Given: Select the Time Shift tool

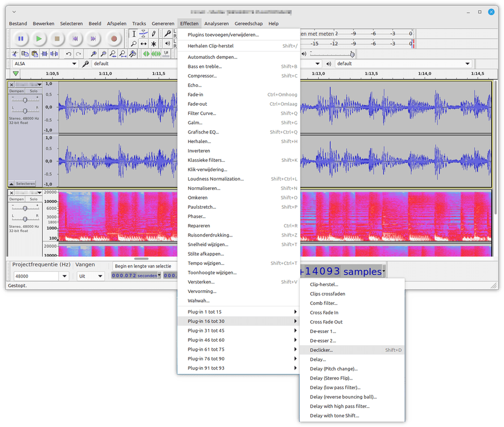Looking at the screenshot, I should [x=144, y=43].
